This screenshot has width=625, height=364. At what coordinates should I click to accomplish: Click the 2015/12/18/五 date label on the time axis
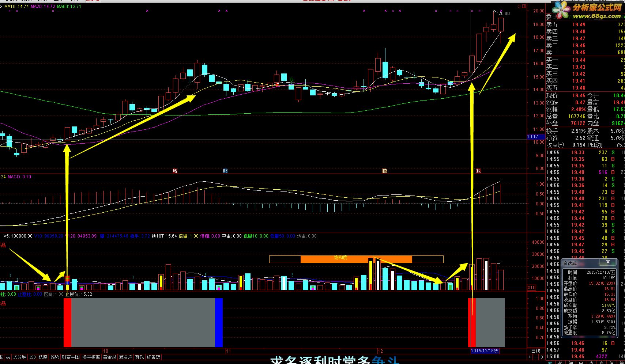[x=485, y=351]
